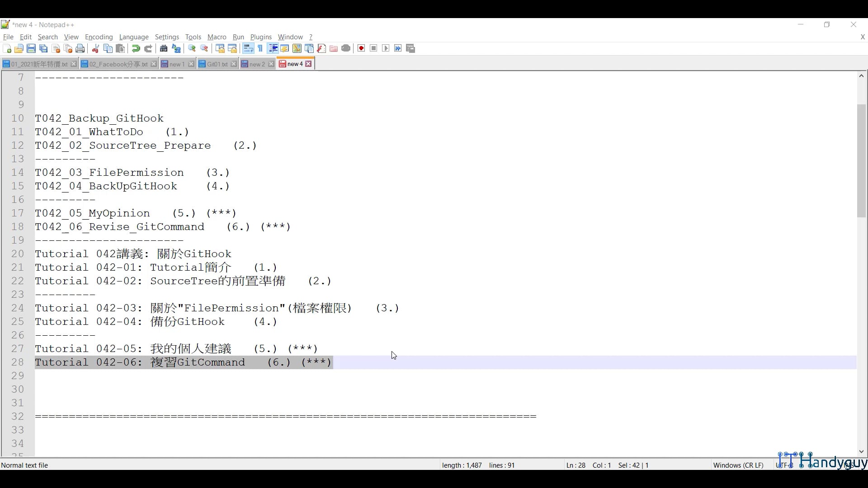The height and width of the screenshot is (488, 868).
Task: Click the Print icon in toolbar
Action: pyautogui.click(x=80, y=49)
